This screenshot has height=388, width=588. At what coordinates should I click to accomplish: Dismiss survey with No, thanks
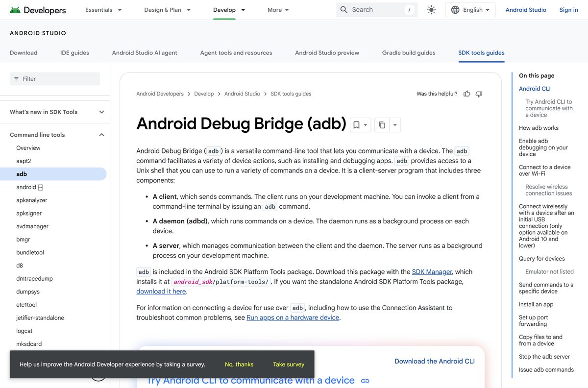pos(239,364)
